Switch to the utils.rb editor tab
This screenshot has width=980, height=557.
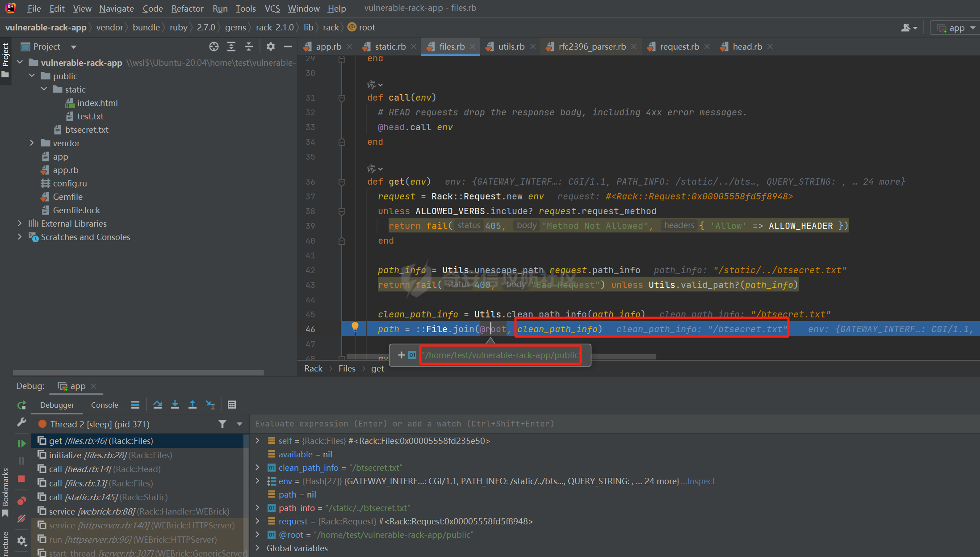tap(511, 46)
